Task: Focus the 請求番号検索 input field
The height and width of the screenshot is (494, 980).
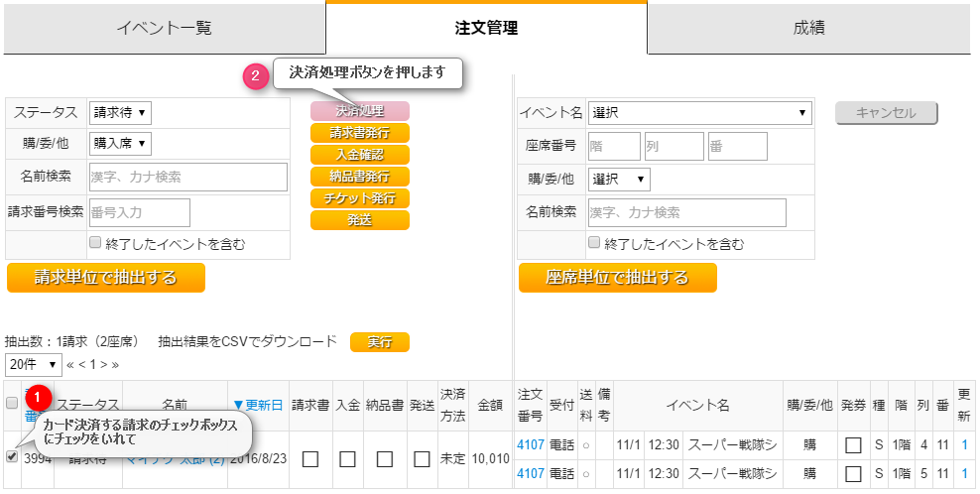Action: tap(140, 212)
